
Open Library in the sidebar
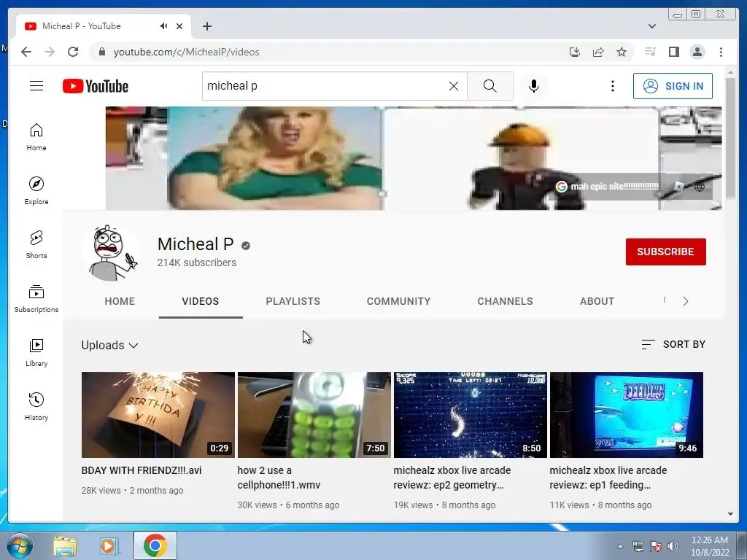point(36,352)
